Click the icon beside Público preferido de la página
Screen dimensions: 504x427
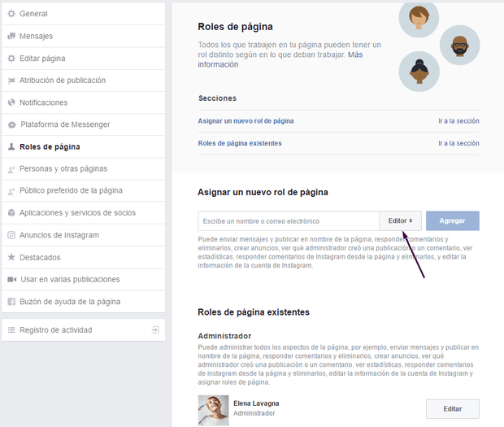[11, 191]
